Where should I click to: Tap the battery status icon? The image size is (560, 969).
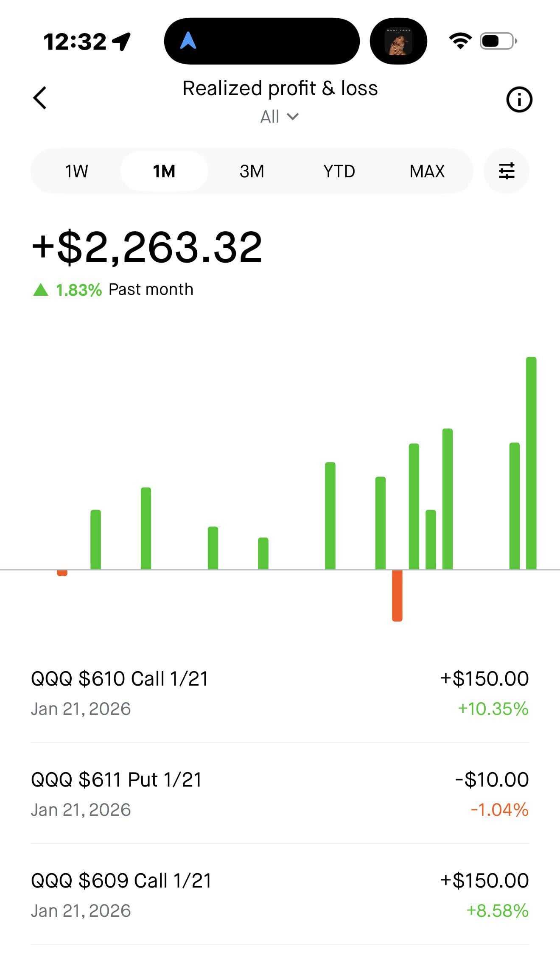tap(498, 41)
